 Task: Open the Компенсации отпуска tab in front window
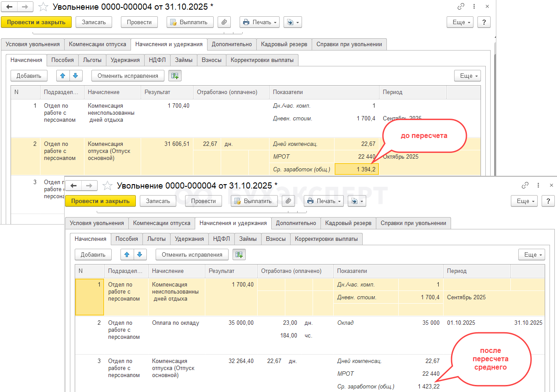click(162, 223)
